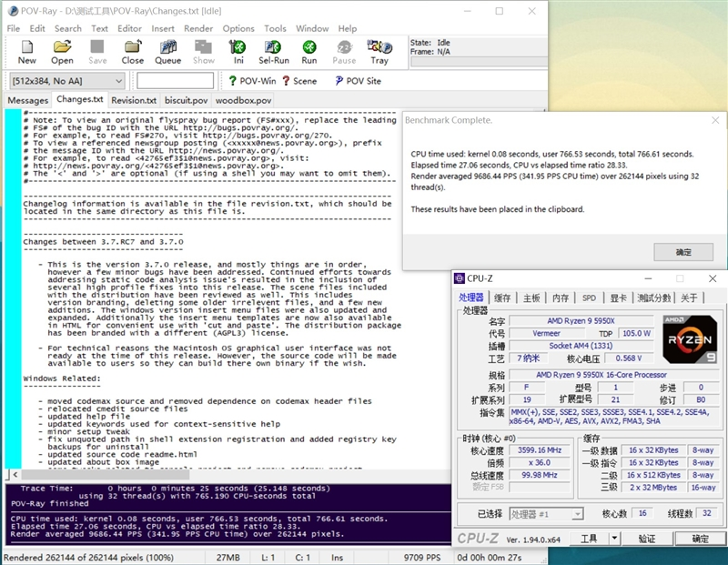The width and height of the screenshot is (728, 565).
Task: Open the Text menu
Action: pyautogui.click(x=99, y=28)
